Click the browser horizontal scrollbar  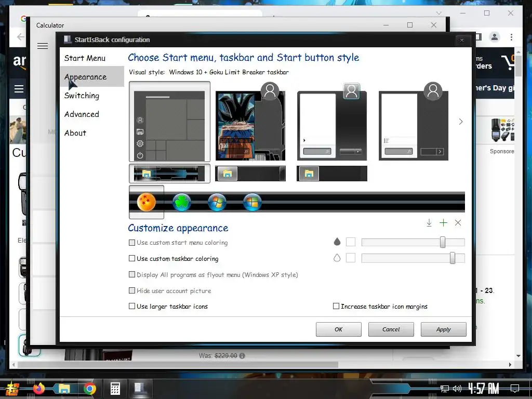(178, 365)
